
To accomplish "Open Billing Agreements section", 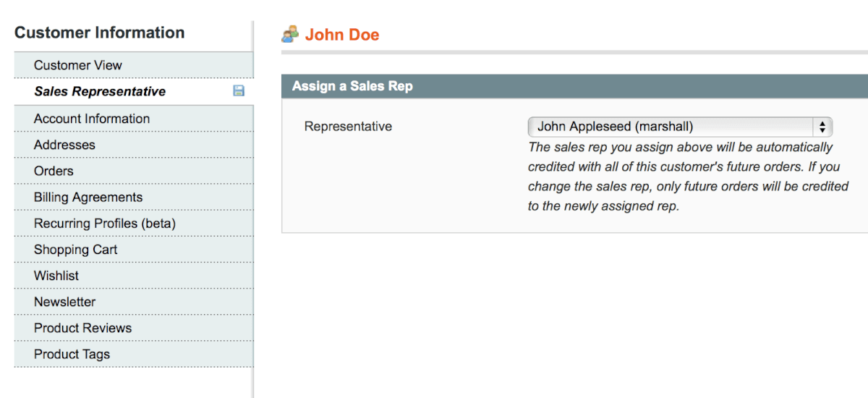I will point(88,198).
